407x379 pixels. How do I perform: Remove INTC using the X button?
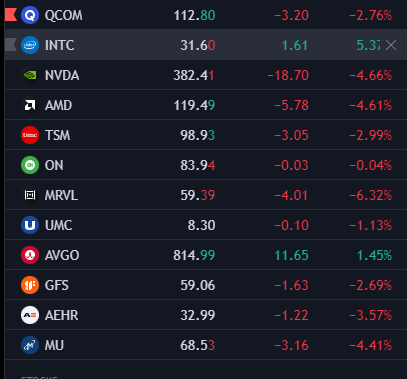click(x=391, y=45)
